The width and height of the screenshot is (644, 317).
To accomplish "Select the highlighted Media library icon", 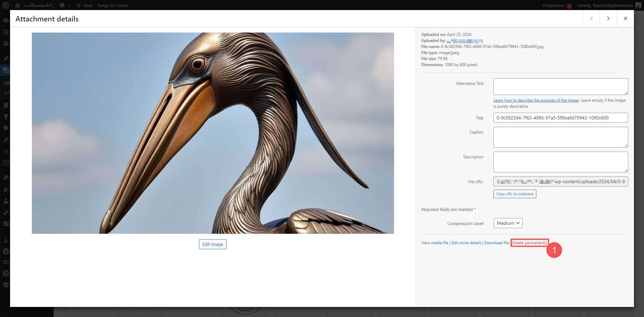I will pyautogui.click(x=6, y=70).
